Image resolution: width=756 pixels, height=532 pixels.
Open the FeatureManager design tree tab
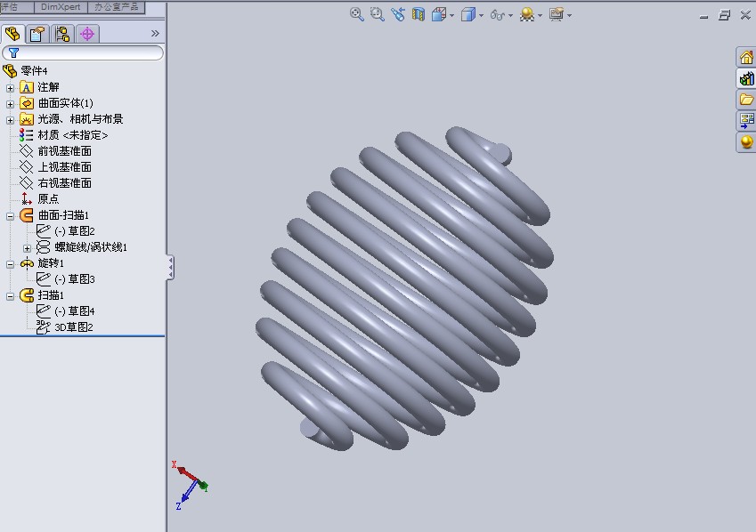tap(12, 34)
